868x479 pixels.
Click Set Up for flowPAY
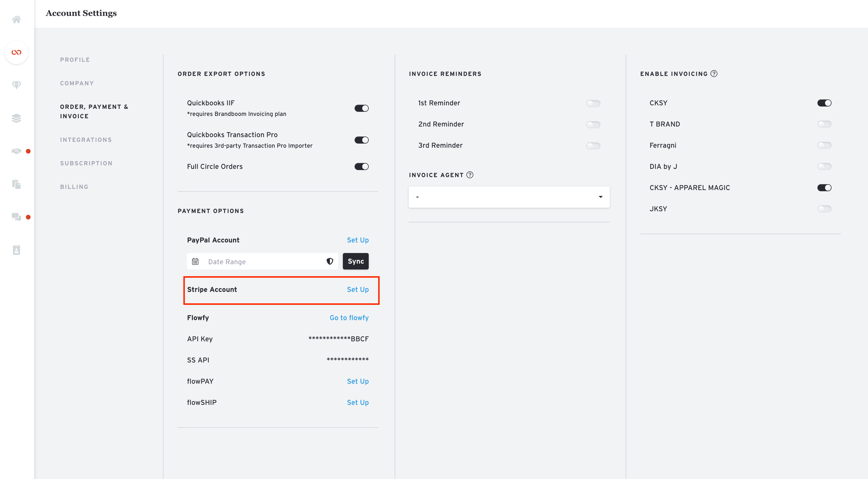click(358, 381)
